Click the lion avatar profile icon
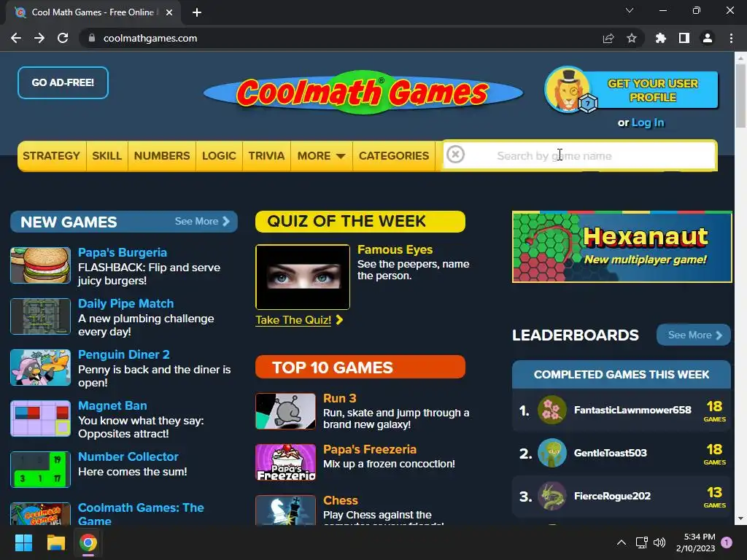Screen dimensions: 747x560 pos(568,90)
